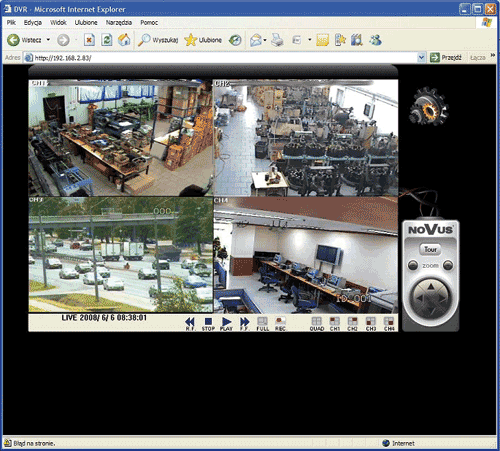Tilt camera up with the PTZ arrow

[x=431, y=286]
